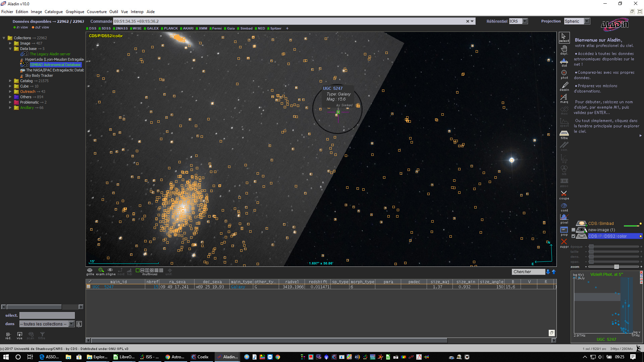Pick the dist distance measuring tool

pos(564,62)
